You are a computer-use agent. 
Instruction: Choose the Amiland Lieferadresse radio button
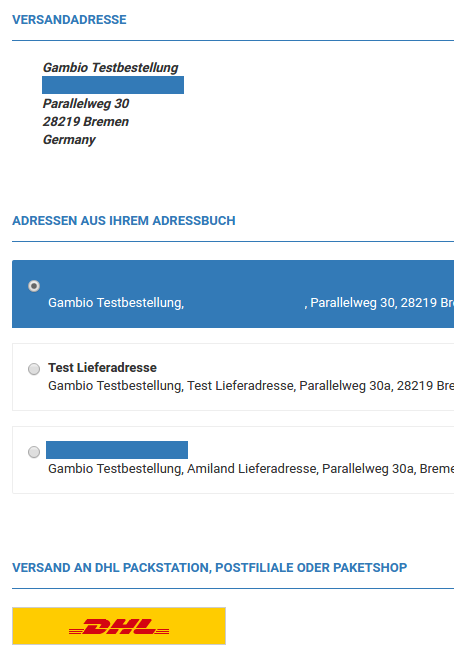tap(34, 452)
